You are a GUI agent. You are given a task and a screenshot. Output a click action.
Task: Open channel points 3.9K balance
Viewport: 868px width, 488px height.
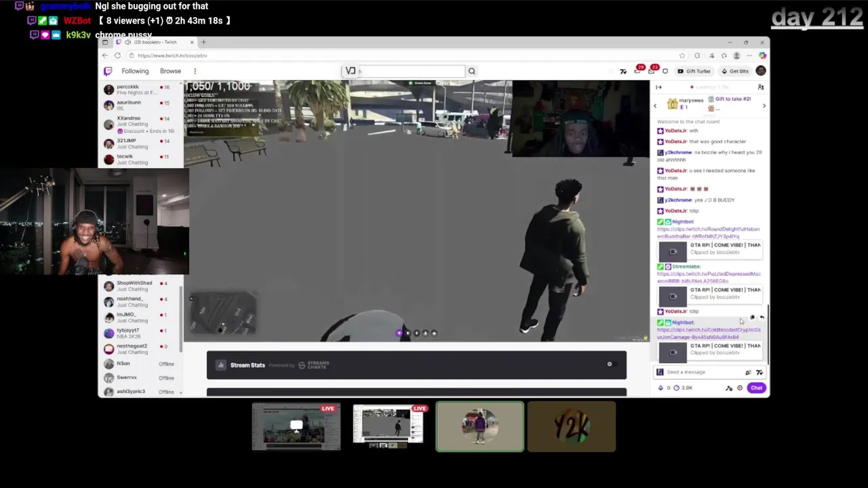tap(684, 388)
